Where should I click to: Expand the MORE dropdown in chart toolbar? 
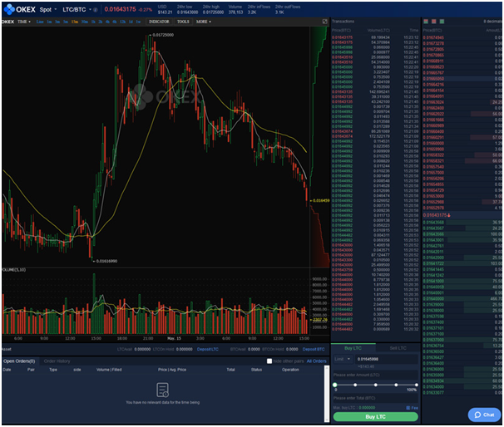204,22
